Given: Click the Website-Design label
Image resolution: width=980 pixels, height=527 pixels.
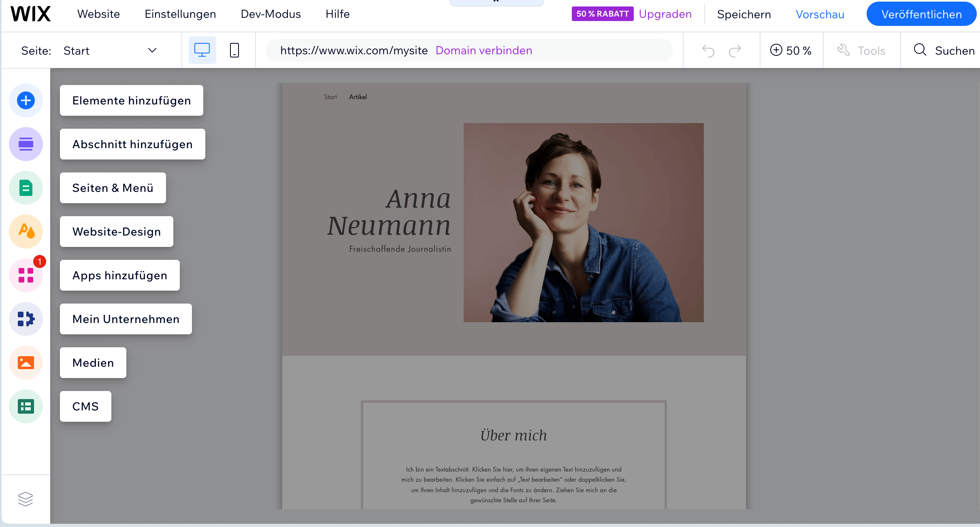Looking at the screenshot, I should click(117, 232).
